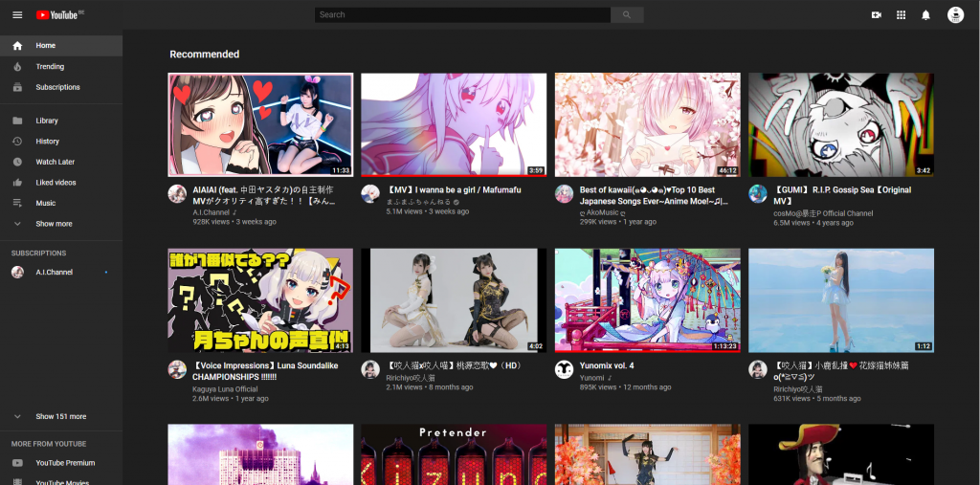Open the account avatar menu
980x485 pixels.
(956, 15)
